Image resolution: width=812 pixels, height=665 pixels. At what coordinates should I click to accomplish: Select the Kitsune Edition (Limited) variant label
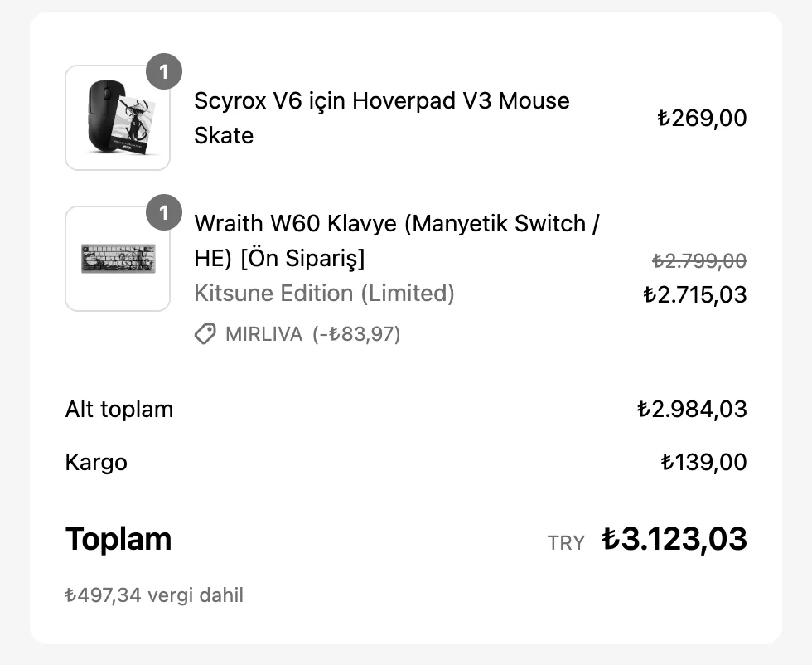point(323,293)
